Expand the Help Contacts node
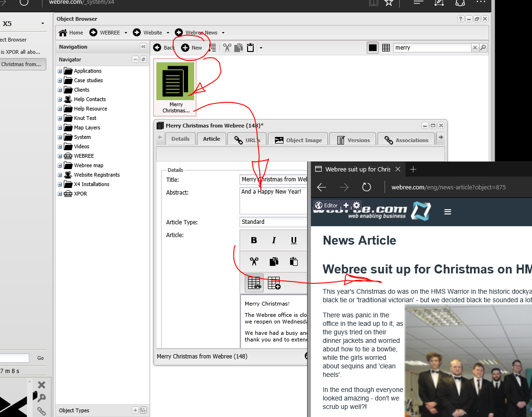 click(x=60, y=100)
